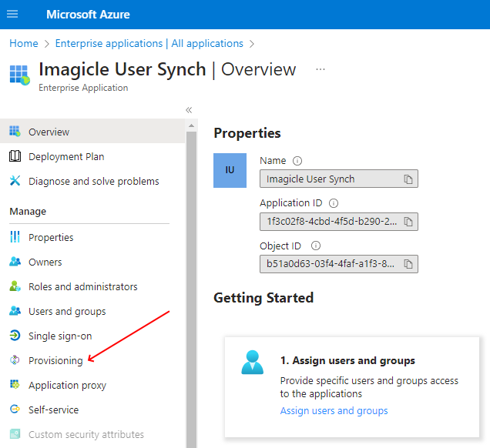Open Diagnose and solve problems

[93, 181]
